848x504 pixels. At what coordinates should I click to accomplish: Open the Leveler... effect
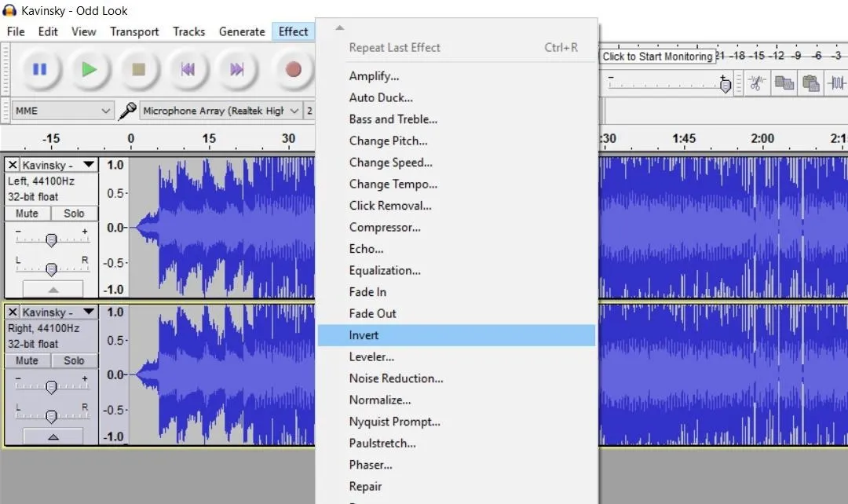[x=456, y=357]
